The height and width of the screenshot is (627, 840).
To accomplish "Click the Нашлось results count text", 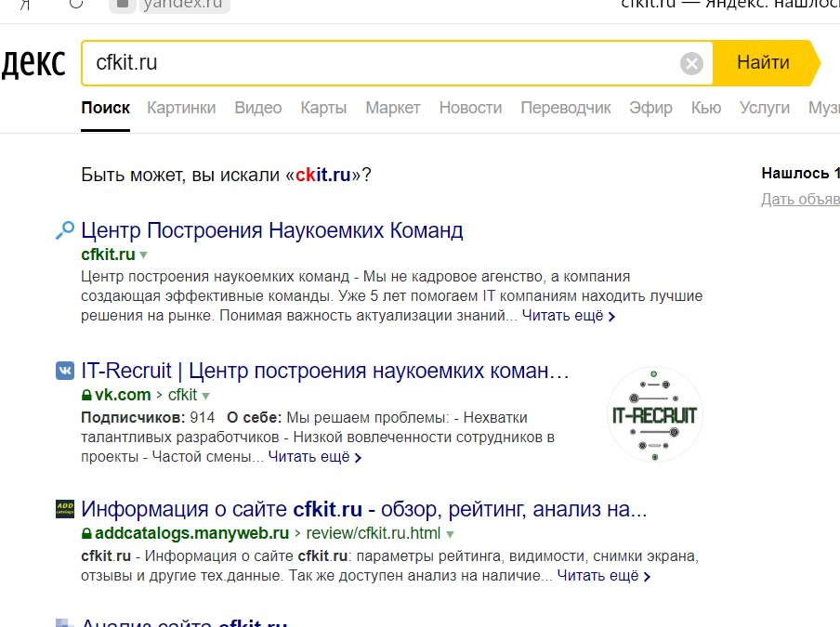I will point(800,174).
